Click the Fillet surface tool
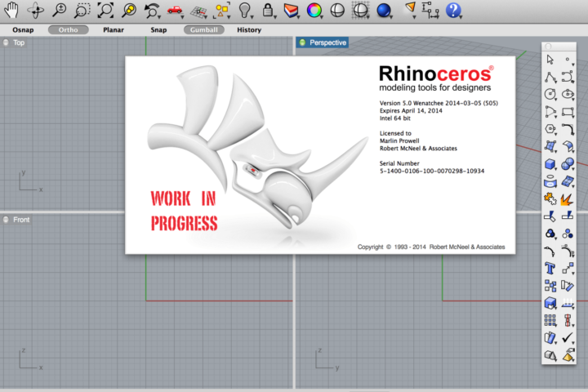The image size is (588, 392). pyautogui.click(x=568, y=147)
